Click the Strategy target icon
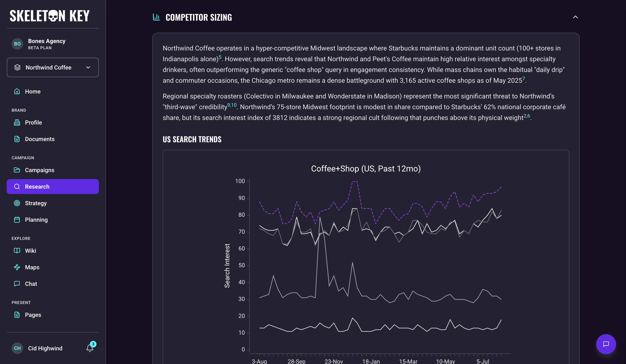This screenshot has width=626, height=364. (x=17, y=203)
